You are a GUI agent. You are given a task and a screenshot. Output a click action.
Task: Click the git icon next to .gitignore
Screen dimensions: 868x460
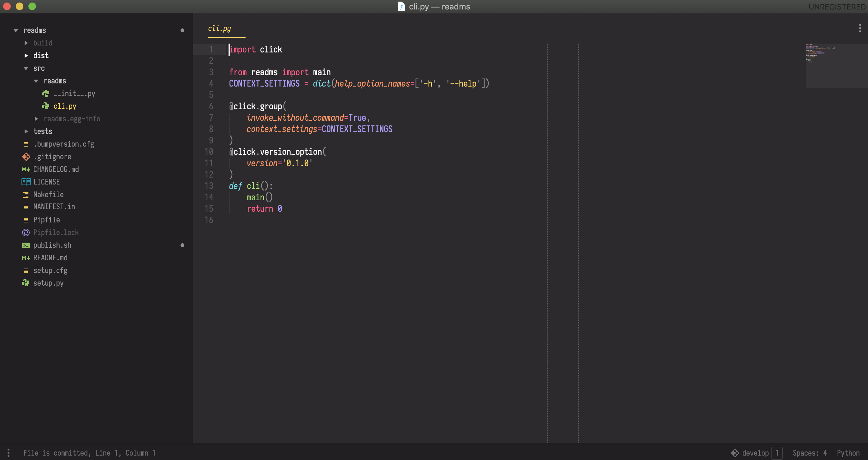coord(26,157)
